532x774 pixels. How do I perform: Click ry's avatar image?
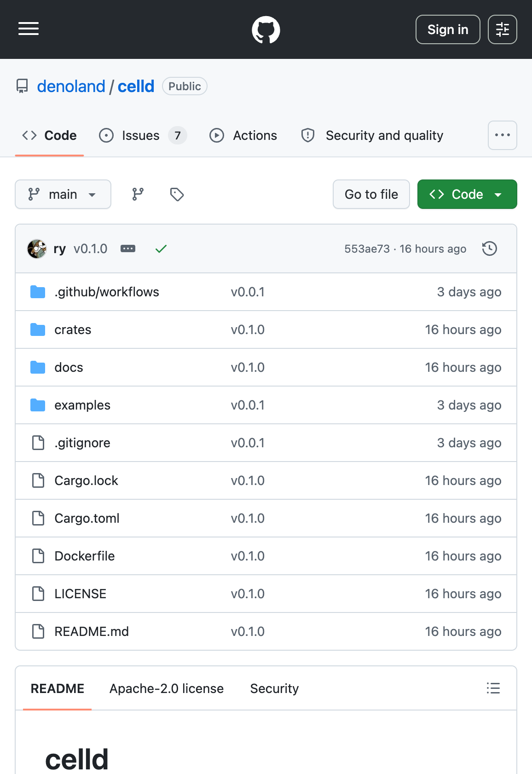tap(37, 249)
